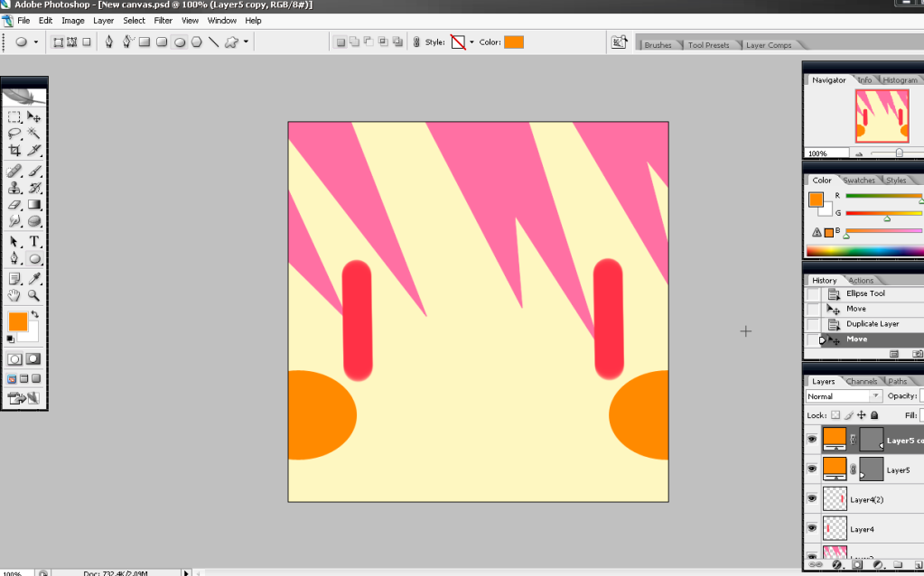Select the Ellipse shape tool in toolbox
This screenshot has height=576, width=924.
(x=33, y=258)
